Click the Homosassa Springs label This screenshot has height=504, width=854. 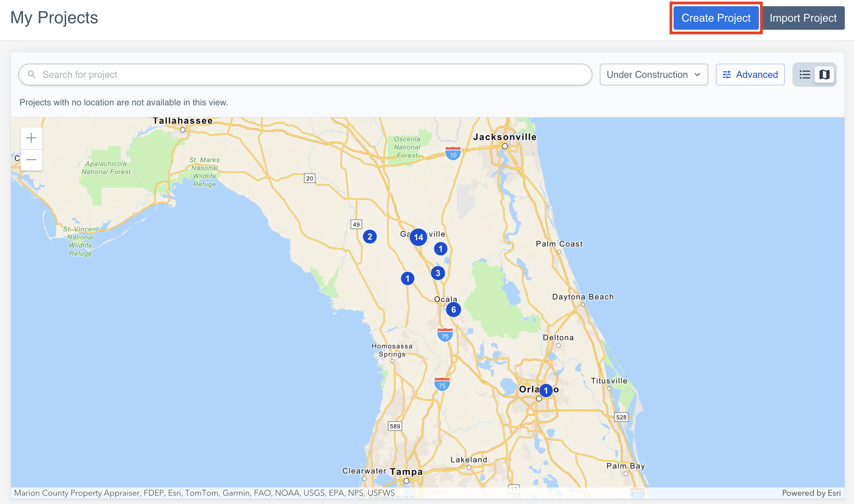(x=392, y=350)
